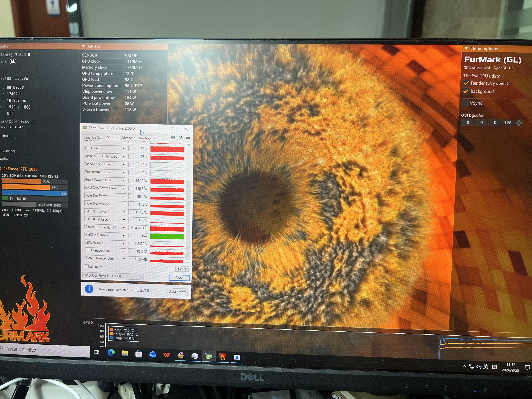Image resolution: width=532 pixels, height=399 pixels.
Task: Enable the VSync checkbox
Action: click(466, 103)
